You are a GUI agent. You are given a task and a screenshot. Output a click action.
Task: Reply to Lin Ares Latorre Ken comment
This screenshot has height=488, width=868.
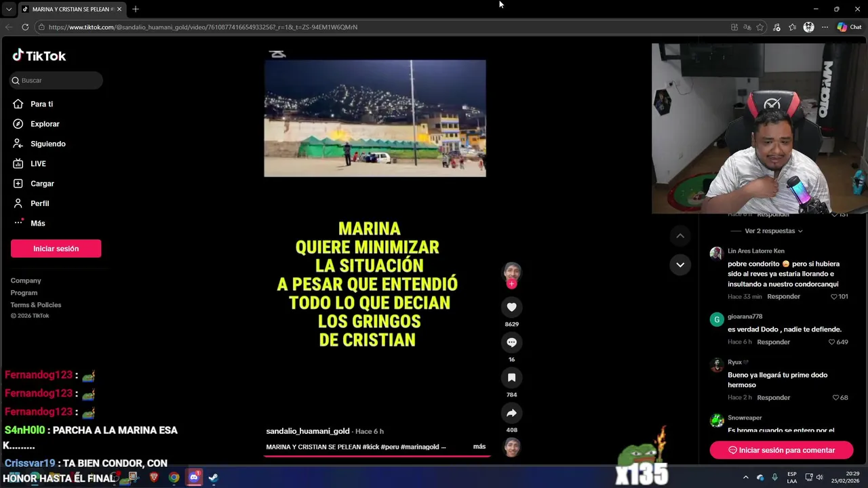tap(783, 296)
